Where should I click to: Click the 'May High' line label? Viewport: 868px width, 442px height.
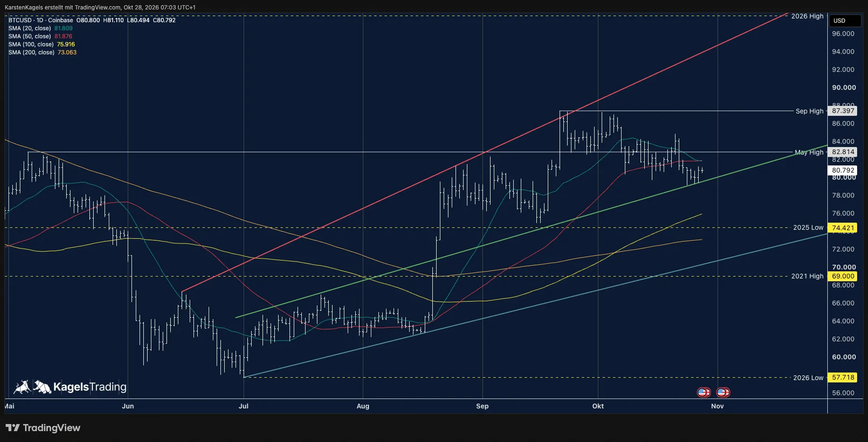(809, 152)
